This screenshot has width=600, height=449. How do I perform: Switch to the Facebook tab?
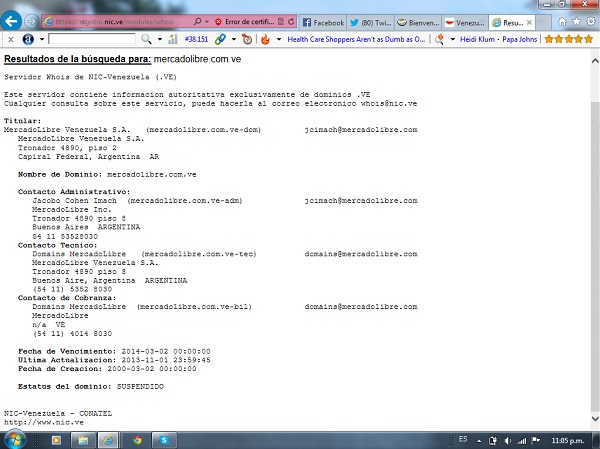[x=323, y=23]
